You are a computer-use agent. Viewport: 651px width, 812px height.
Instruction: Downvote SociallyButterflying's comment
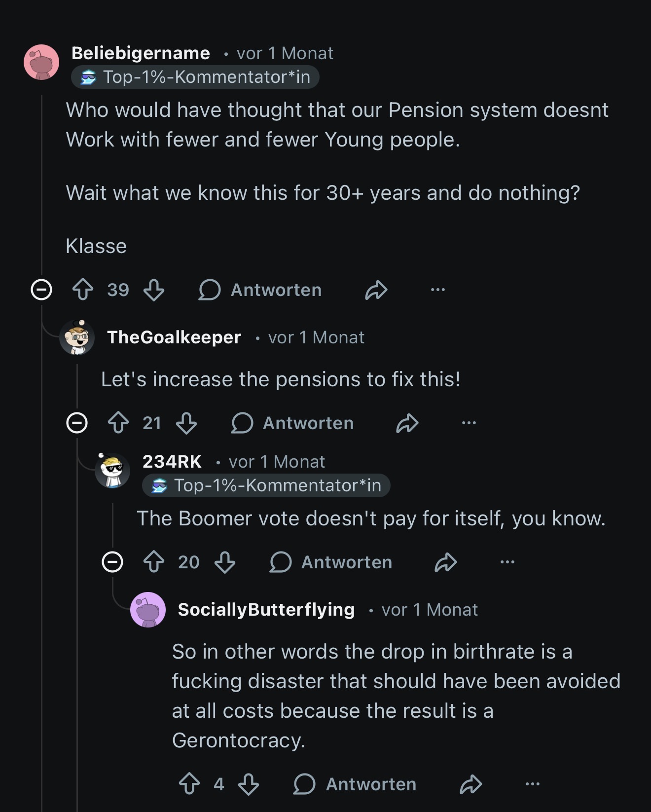[249, 784]
